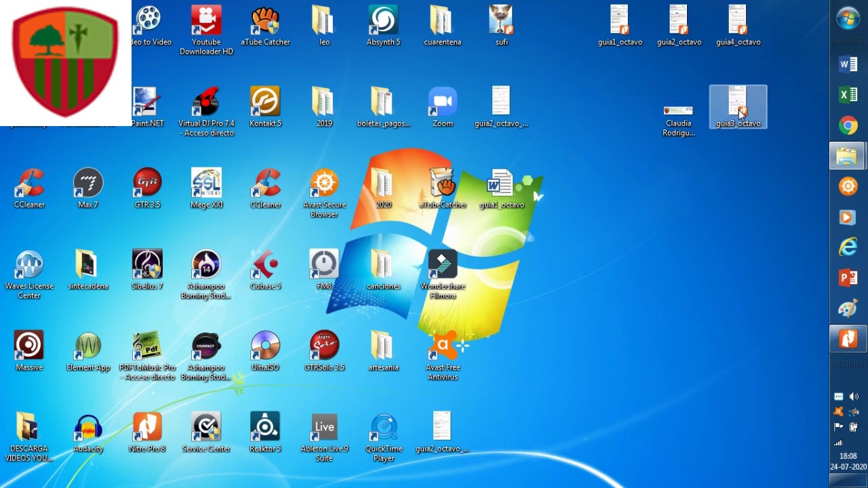
Task: Open Word from the taskbar
Action: (x=848, y=64)
